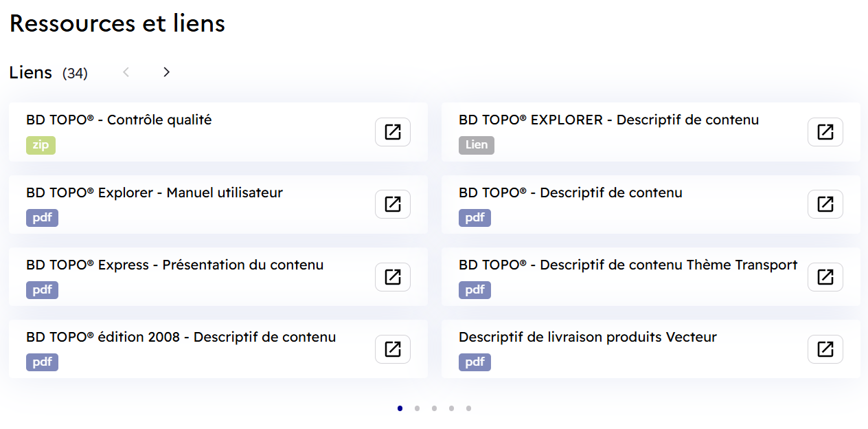Image resolution: width=868 pixels, height=429 pixels.
Task: Open Descriptif de livraison produits Vecteur via icon
Action: 825,349
